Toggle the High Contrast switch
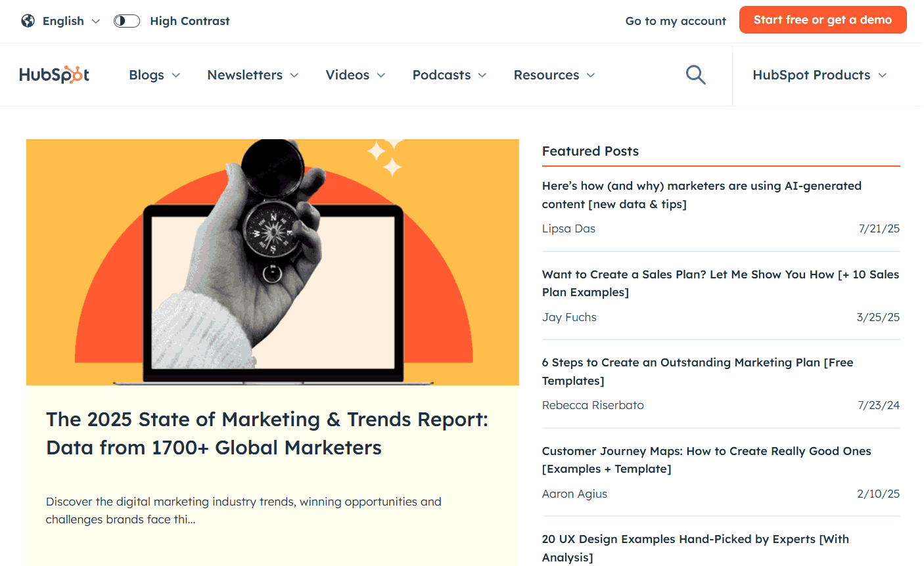The height and width of the screenshot is (566, 924). tap(126, 20)
